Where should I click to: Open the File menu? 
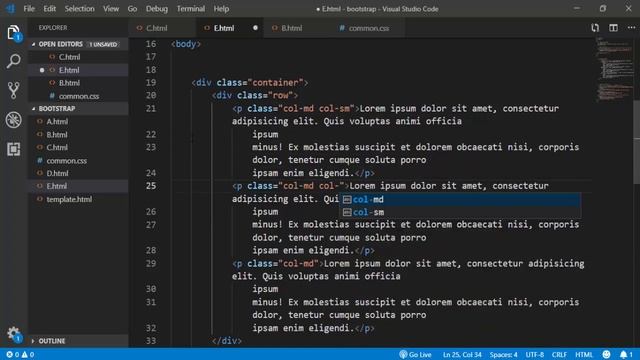[x=29, y=9]
